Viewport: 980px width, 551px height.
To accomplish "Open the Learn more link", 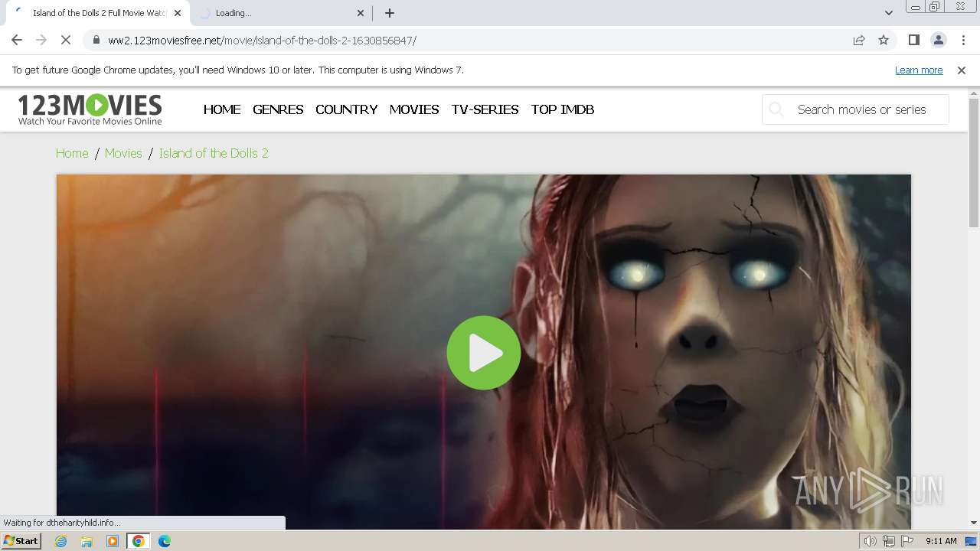I will tap(919, 70).
